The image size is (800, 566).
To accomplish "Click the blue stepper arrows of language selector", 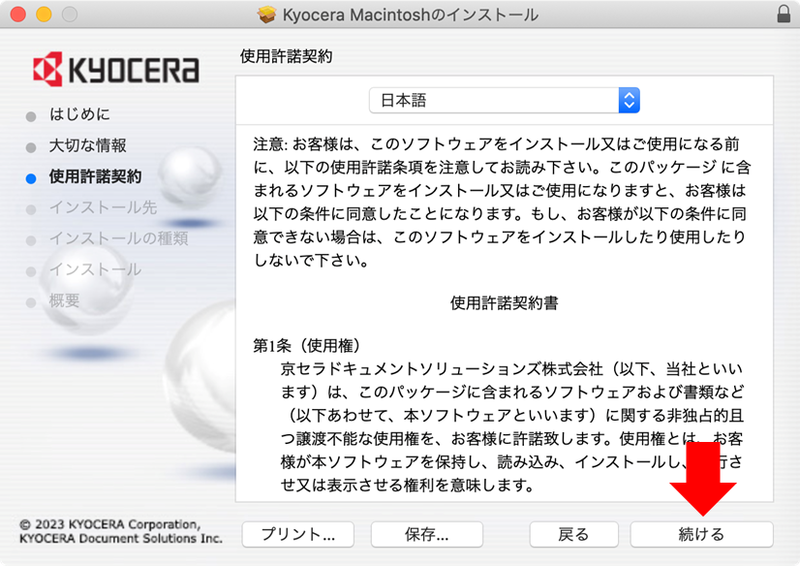I will (629, 100).
